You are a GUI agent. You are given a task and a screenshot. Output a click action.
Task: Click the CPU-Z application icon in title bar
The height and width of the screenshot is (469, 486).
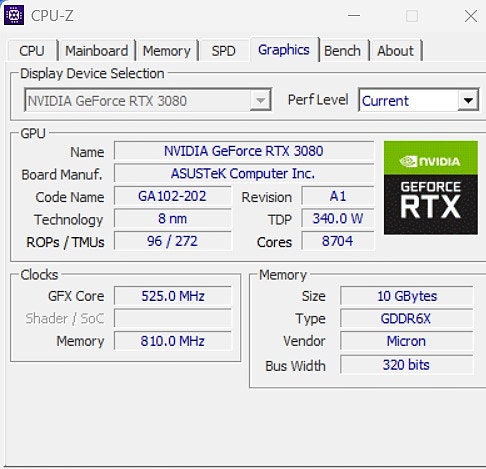(x=14, y=15)
